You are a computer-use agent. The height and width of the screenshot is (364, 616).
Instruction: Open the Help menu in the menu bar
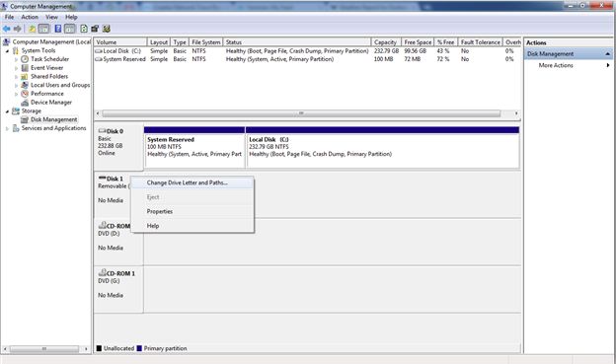point(71,17)
